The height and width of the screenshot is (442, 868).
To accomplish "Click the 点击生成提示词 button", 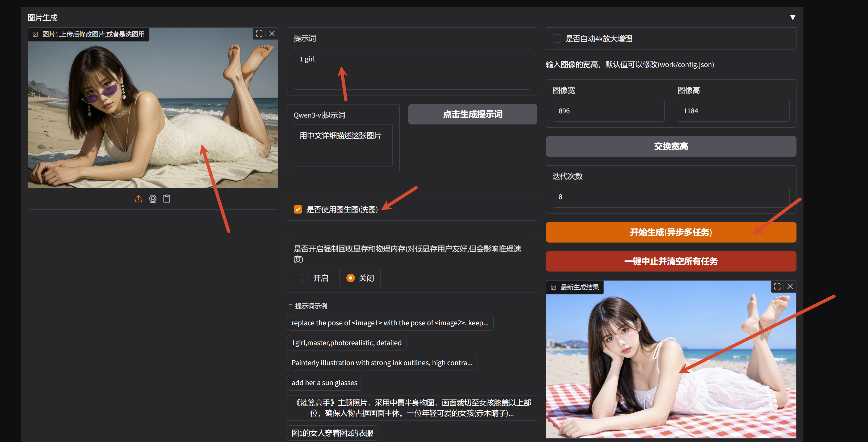I will click(473, 114).
